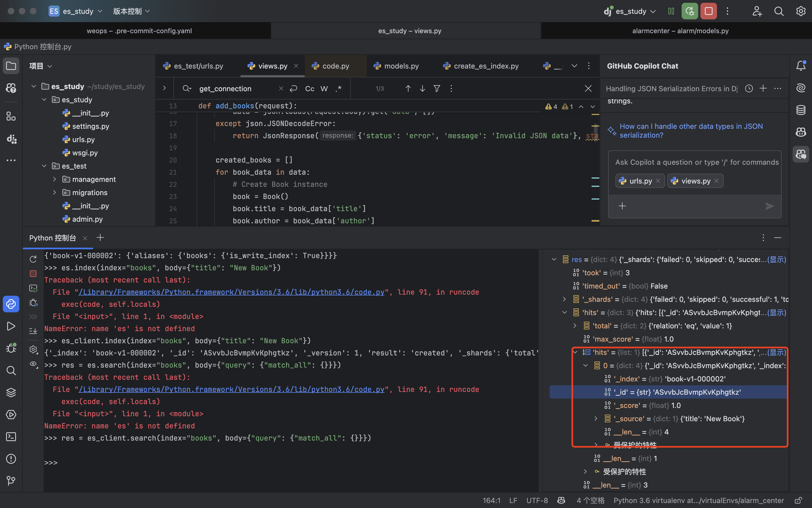Viewport: 812px width, 508px height.
Task: Enable regex search option
Action: (x=338, y=88)
